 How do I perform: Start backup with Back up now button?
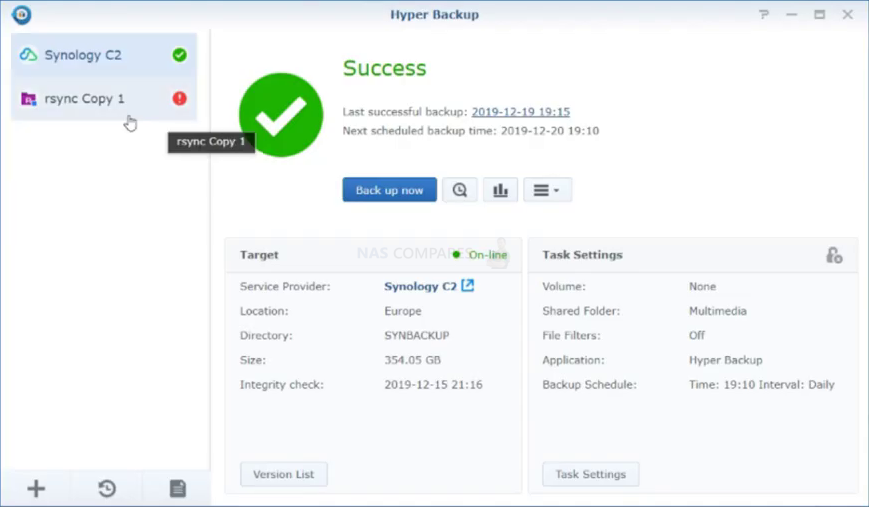[x=389, y=190]
